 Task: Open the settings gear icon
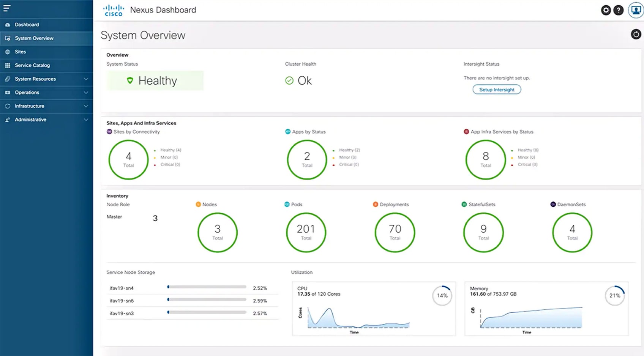point(606,10)
